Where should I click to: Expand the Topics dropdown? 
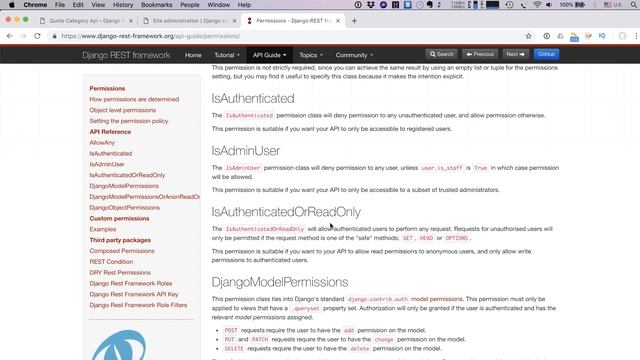pos(311,55)
